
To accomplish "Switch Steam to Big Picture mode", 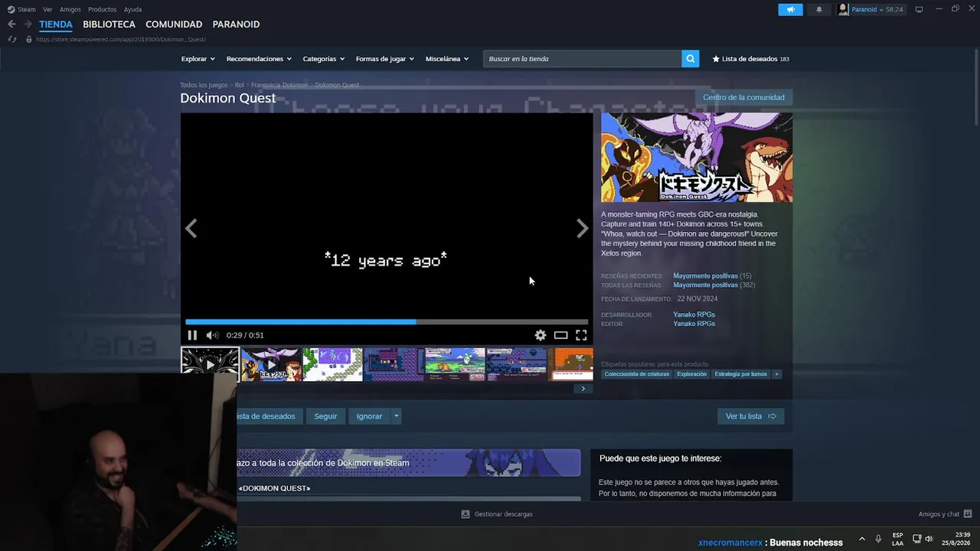I will coord(919,9).
